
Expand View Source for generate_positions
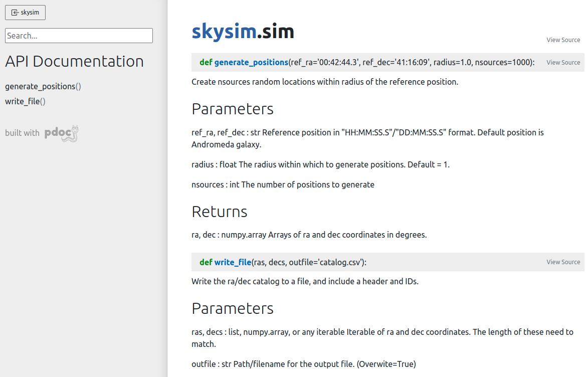click(563, 62)
